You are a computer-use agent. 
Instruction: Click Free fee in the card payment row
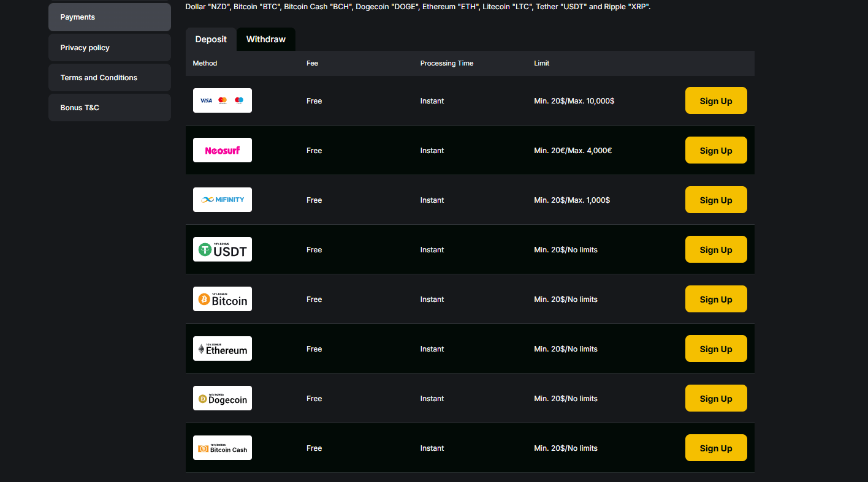pyautogui.click(x=314, y=101)
